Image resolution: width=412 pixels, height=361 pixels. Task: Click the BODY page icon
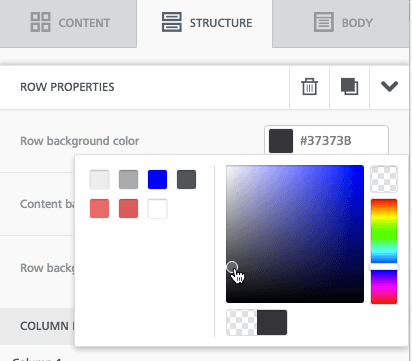324,22
